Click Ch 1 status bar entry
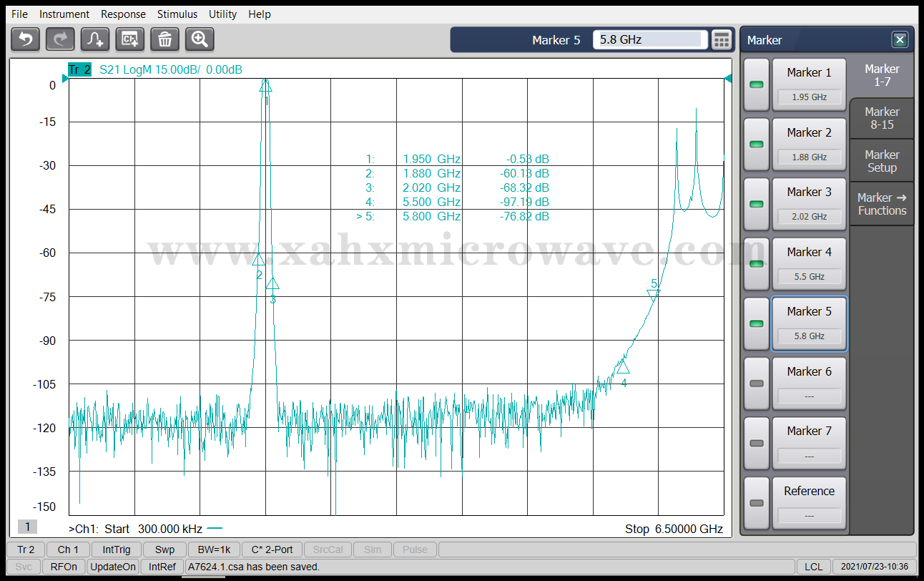Viewport: 924px width, 581px height. (x=69, y=550)
